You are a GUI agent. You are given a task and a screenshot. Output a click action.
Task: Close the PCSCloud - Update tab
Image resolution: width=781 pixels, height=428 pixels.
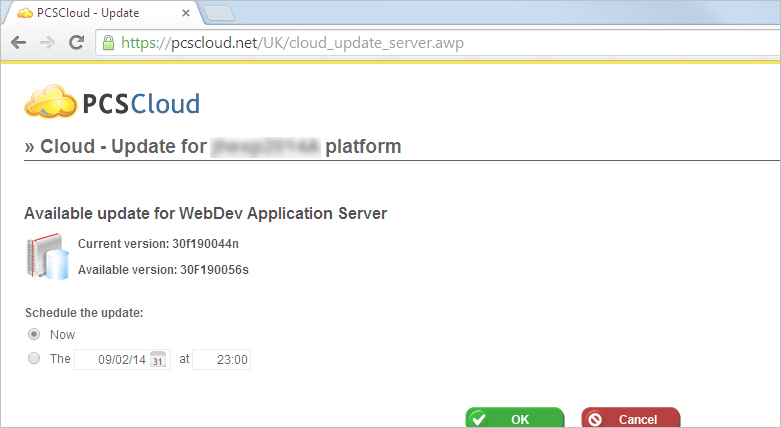[186, 13]
